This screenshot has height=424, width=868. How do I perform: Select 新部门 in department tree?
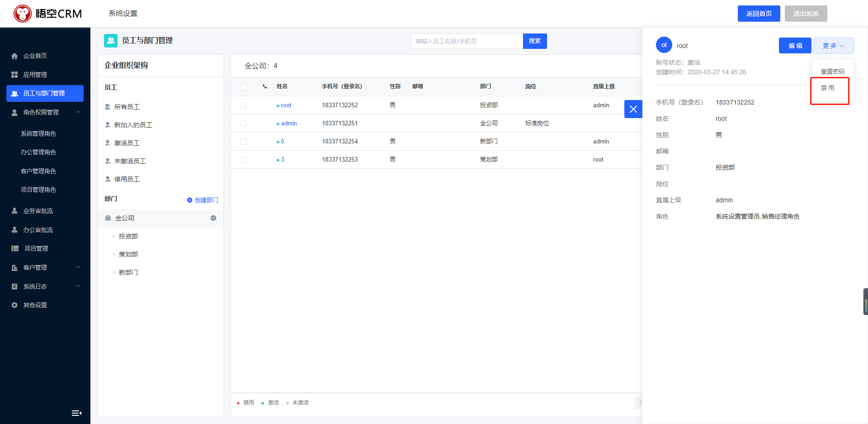(x=128, y=272)
